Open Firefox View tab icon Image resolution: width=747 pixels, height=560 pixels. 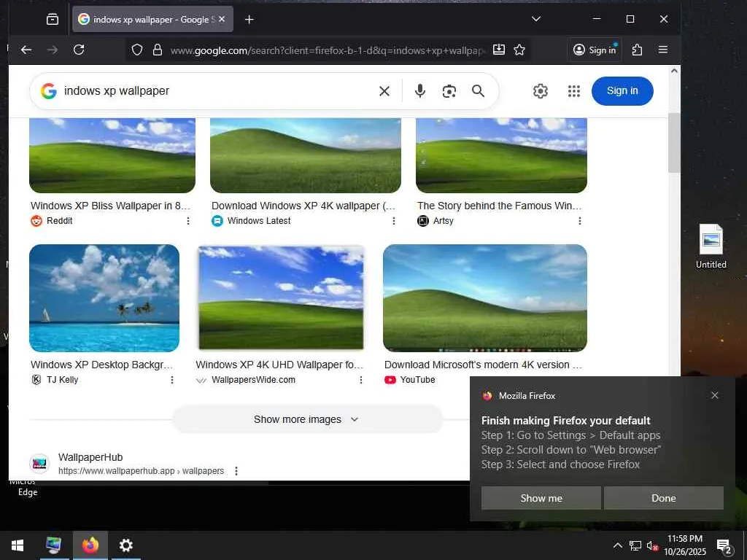tap(53, 19)
